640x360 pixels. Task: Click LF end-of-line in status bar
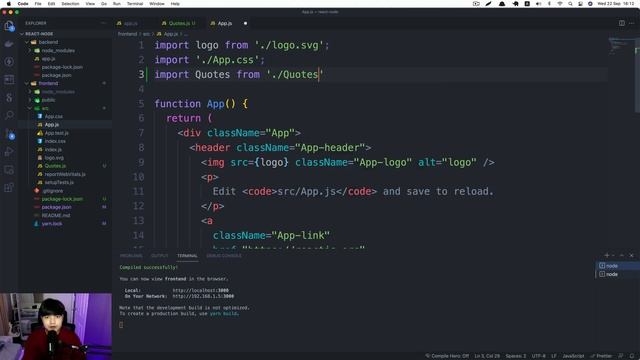554,356
